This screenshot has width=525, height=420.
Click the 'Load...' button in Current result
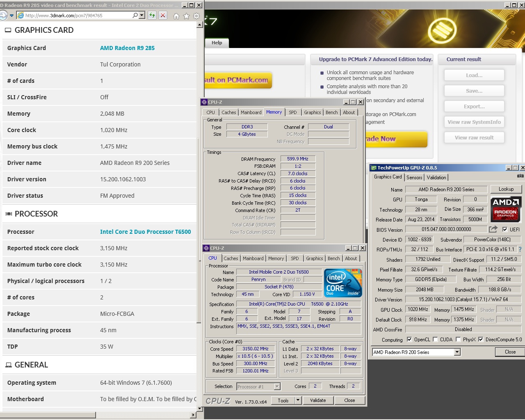[x=474, y=75]
